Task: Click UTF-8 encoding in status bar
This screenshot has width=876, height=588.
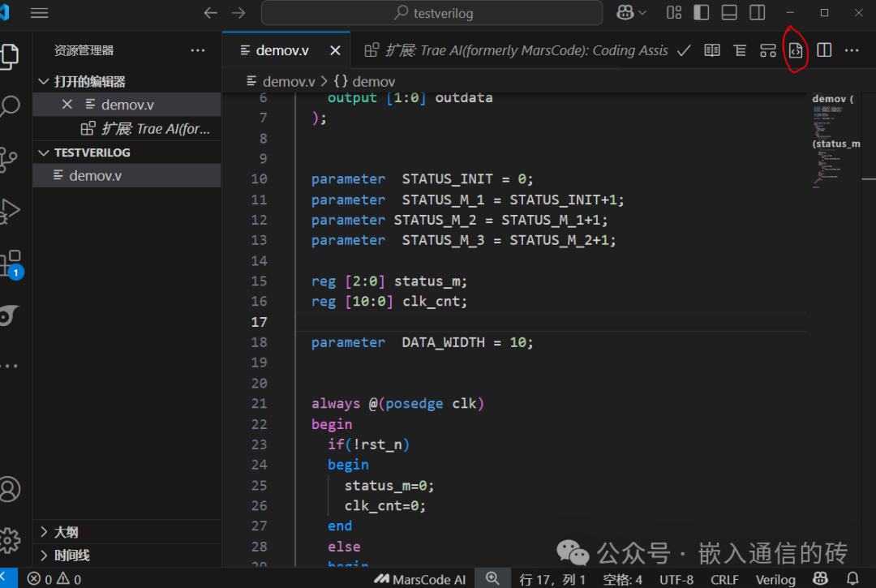Action: [x=676, y=579]
